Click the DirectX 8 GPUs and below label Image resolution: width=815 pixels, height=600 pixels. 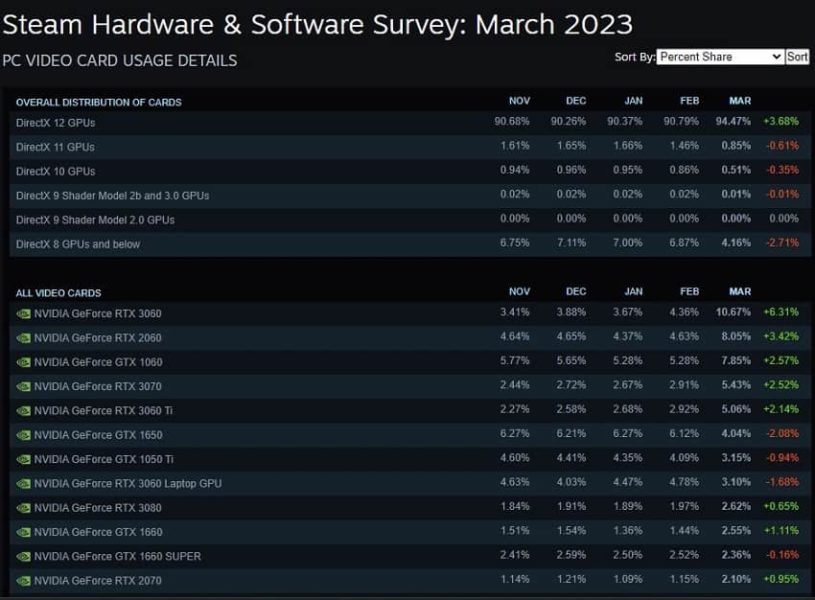[78, 244]
